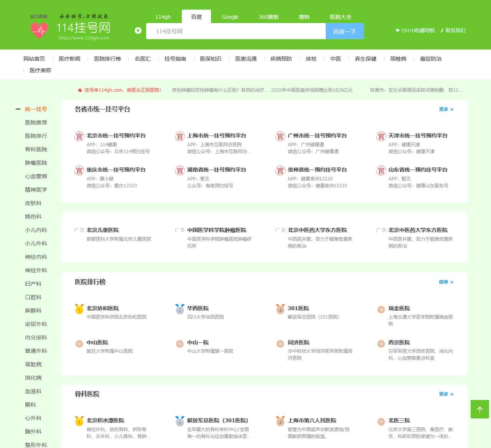Select the 360搜索 search tab
This screenshot has width=491, height=448.
[269, 17]
